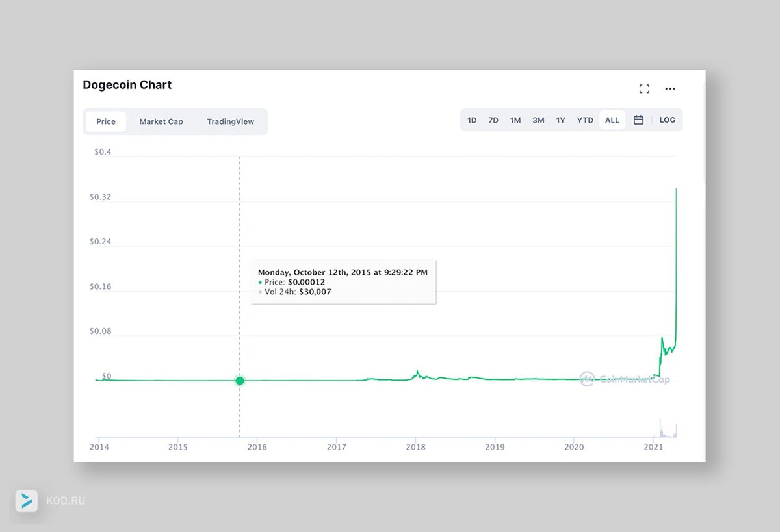The height and width of the screenshot is (532, 780).
Task: Click the $0.4 axis label
Action: [103, 152]
